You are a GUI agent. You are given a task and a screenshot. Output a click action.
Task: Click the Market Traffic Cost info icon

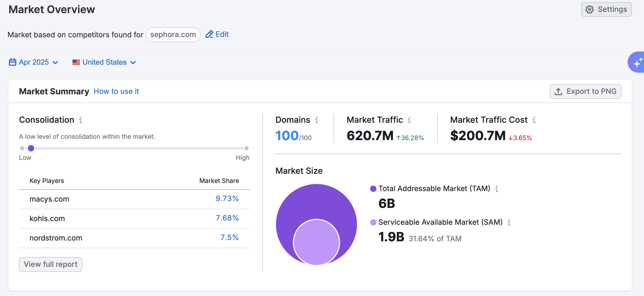pyautogui.click(x=534, y=120)
